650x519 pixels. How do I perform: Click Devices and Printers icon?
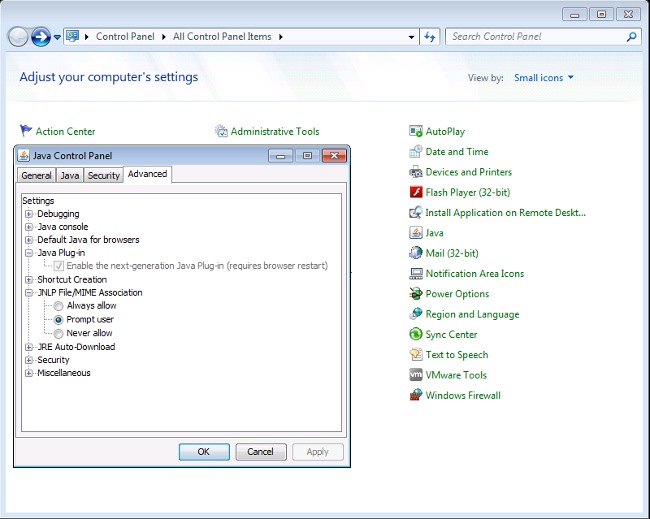click(416, 172)
